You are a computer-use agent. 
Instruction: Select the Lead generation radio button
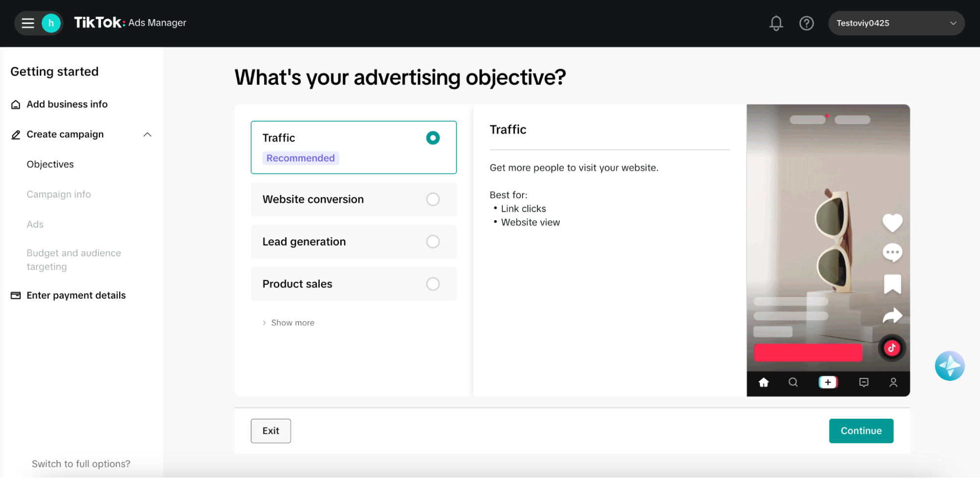point(433,241)
